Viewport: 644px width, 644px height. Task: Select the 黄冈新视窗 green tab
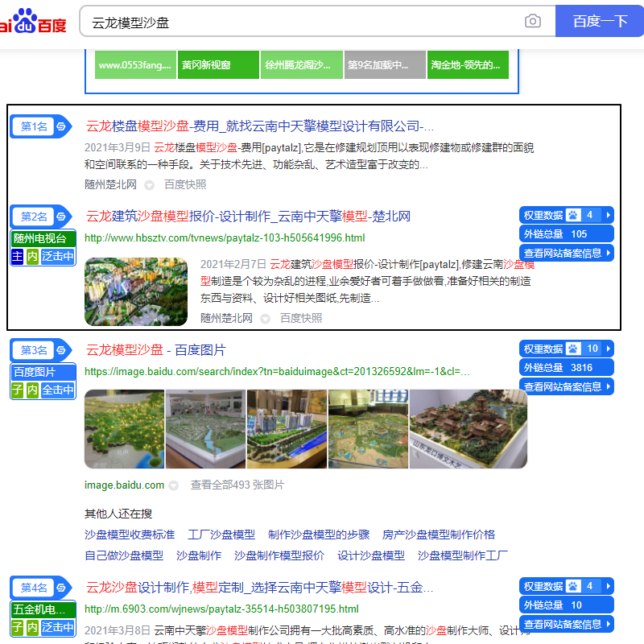218,65
